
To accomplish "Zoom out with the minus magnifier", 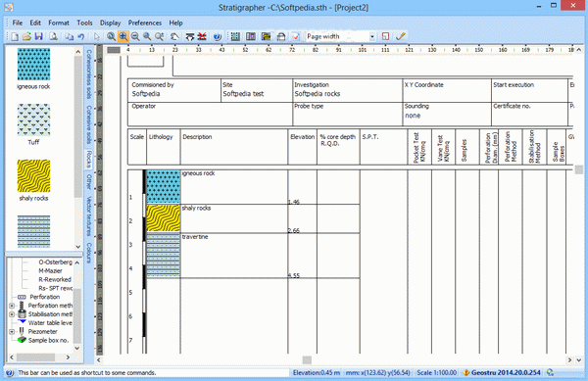I will [x=135, y=36].
